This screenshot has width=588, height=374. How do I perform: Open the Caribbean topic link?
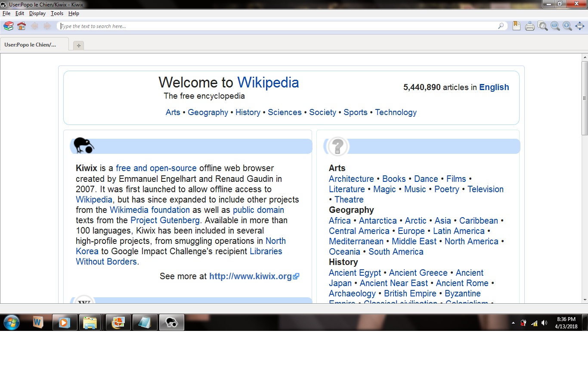[x=479, y=221]
